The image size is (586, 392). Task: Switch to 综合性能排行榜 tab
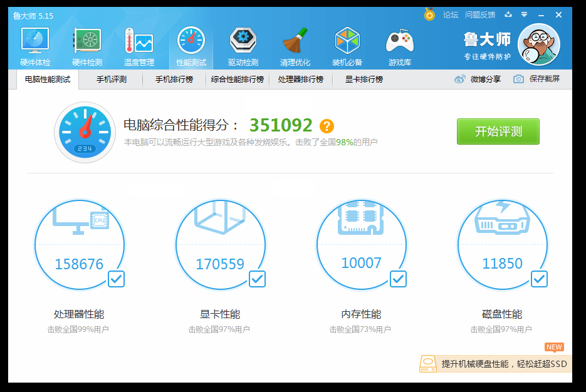(x=238, y=80)
